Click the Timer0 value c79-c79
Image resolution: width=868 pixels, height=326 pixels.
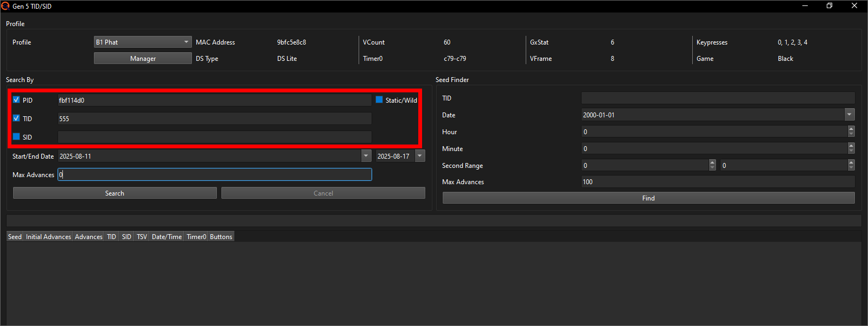455,58
